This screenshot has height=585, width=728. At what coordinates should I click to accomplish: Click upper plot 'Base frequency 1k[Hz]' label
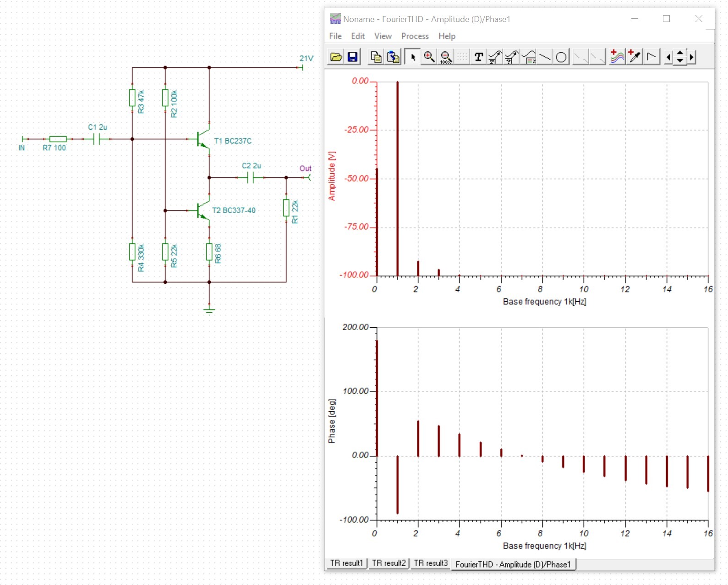point(544,302)
